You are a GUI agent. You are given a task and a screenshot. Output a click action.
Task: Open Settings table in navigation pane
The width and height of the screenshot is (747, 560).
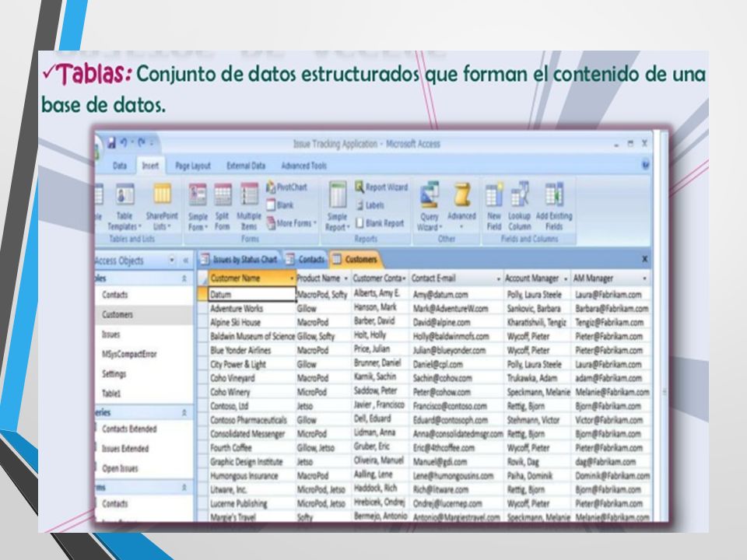coord(114,374)
